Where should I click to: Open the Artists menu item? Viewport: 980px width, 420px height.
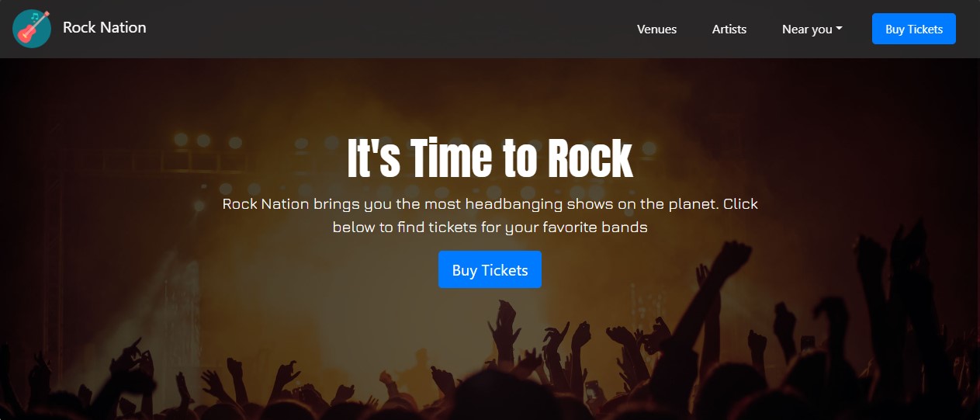729,30
